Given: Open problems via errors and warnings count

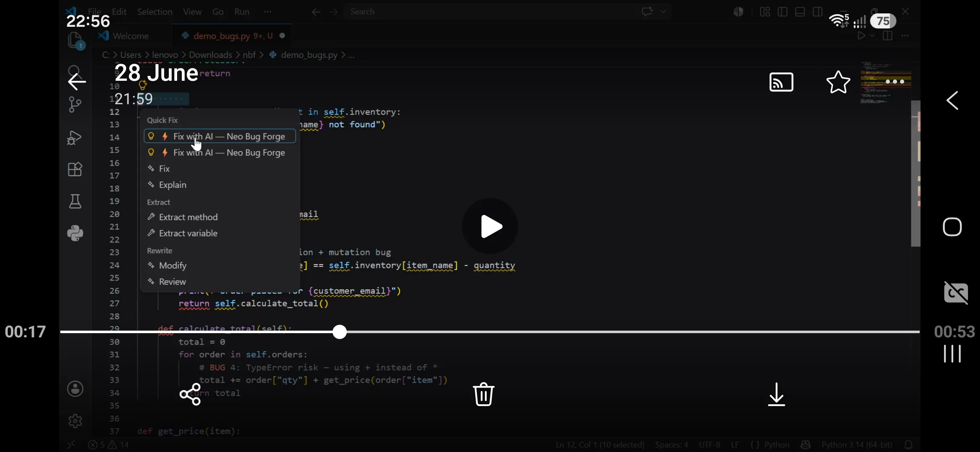Looking at the screenshot, I should coord(108,445).
